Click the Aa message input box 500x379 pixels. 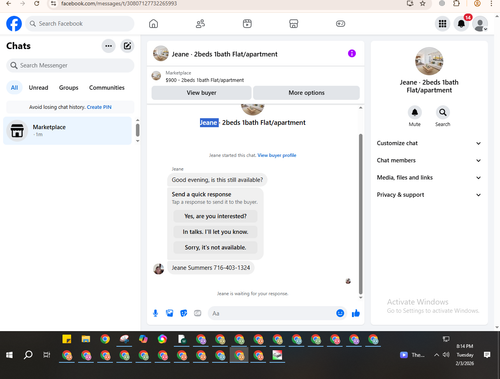272,313
